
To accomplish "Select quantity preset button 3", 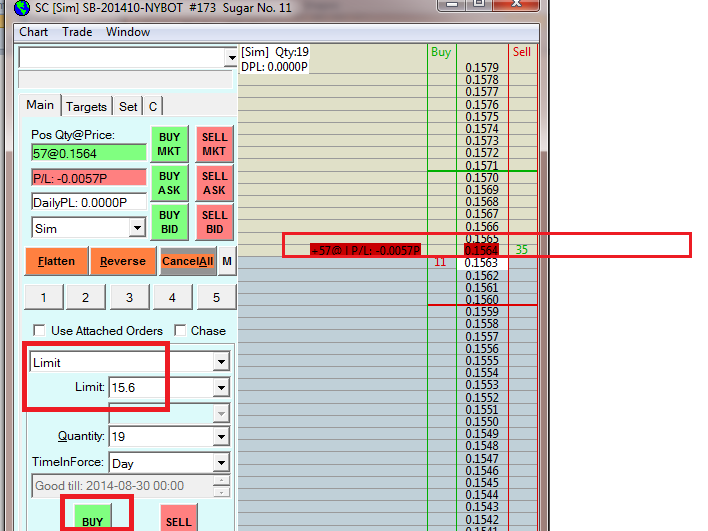I will (129, 297).
